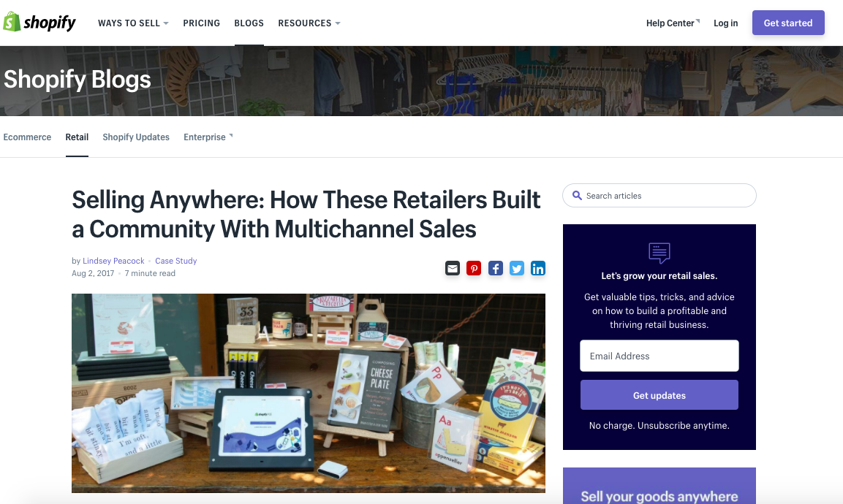Expand the Ways to Sell menu
This screenshot has width=843, height=504.
click(x=133, y=23)
